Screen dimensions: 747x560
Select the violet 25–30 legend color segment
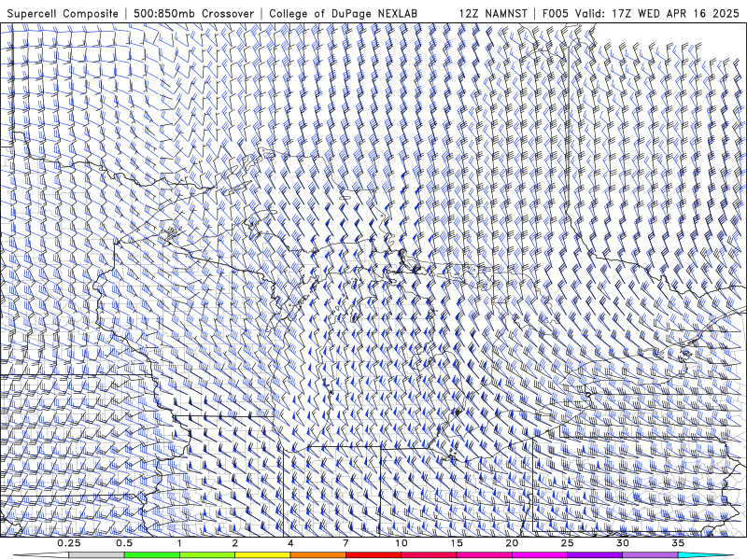tap(595, 555)
